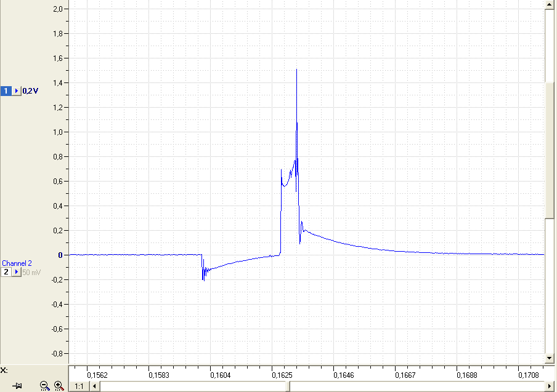Click the pushpin icon below X:

click(x=17, y=386)
